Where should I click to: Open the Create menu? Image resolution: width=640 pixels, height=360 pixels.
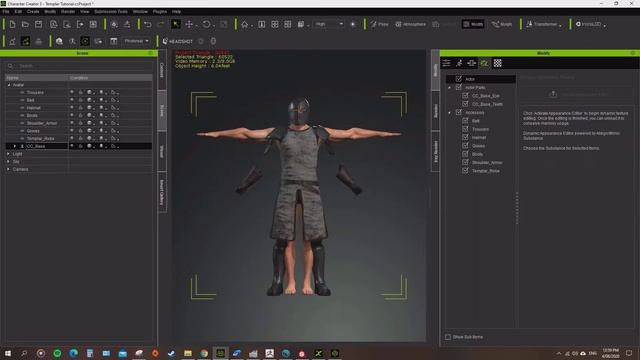[x=33, y=11]
